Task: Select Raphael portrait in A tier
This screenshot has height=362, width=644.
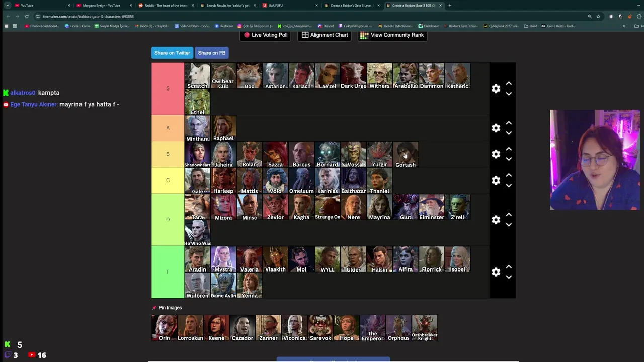Action: [x=223, y=128]
